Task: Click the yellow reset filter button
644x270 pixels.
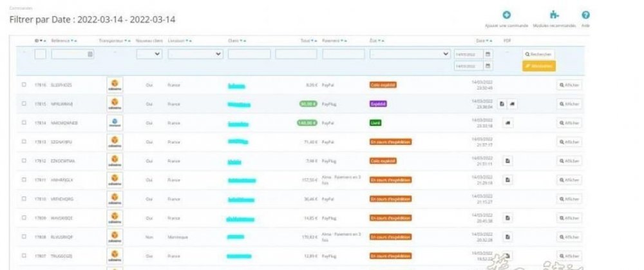Action: point(539,66)
